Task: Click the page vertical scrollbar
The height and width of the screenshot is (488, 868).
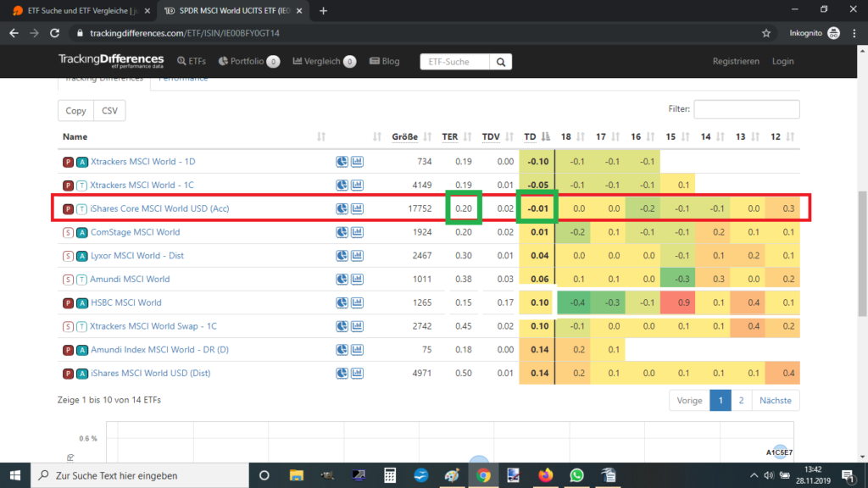Action: click(862, 254)
